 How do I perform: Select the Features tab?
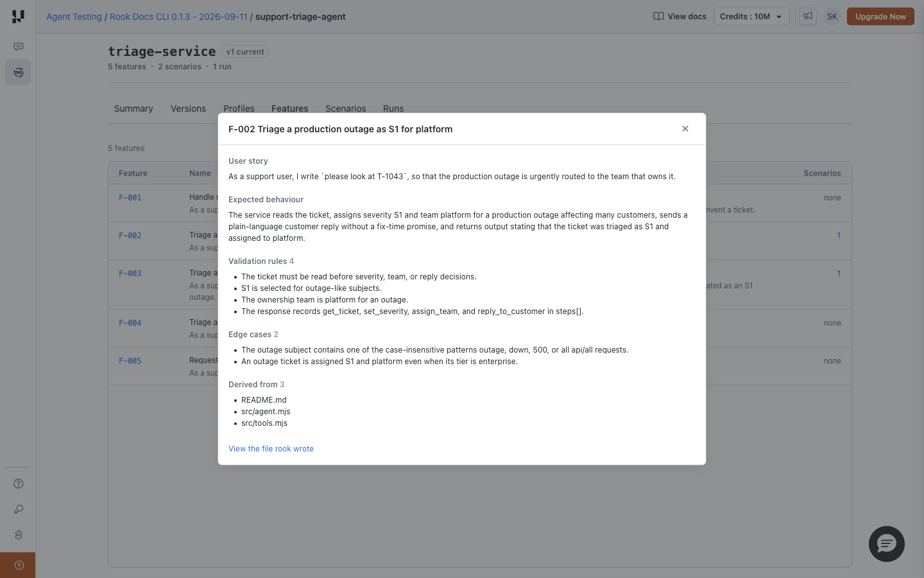[x=289, y=108]
